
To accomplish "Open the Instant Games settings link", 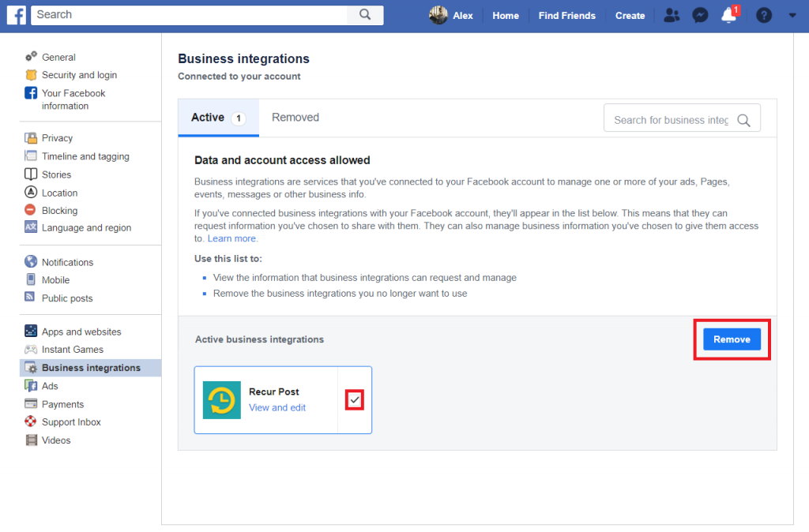I will [73, 350].
